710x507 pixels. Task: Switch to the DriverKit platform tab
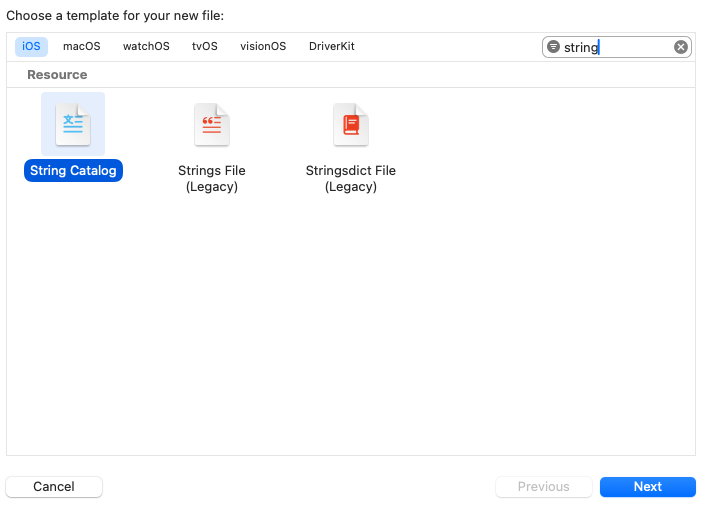[x=332, y=47]
